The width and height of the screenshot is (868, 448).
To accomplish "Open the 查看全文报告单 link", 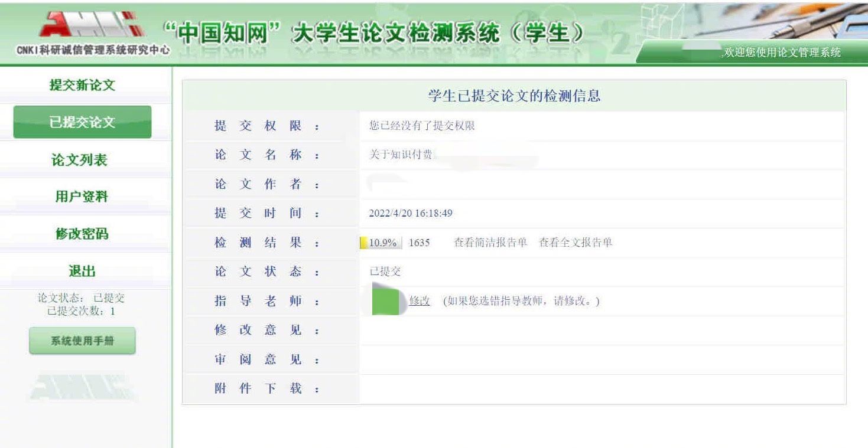I will (576, 243).
